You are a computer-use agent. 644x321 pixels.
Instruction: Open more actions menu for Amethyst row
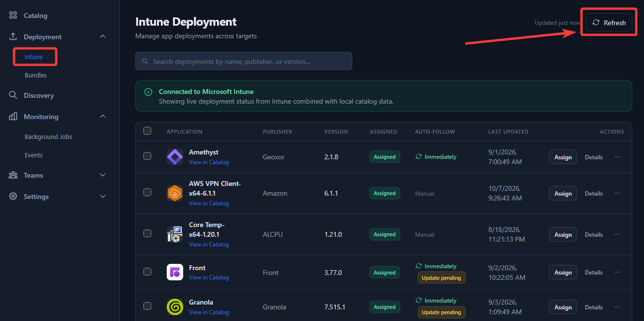click(617, 157)
